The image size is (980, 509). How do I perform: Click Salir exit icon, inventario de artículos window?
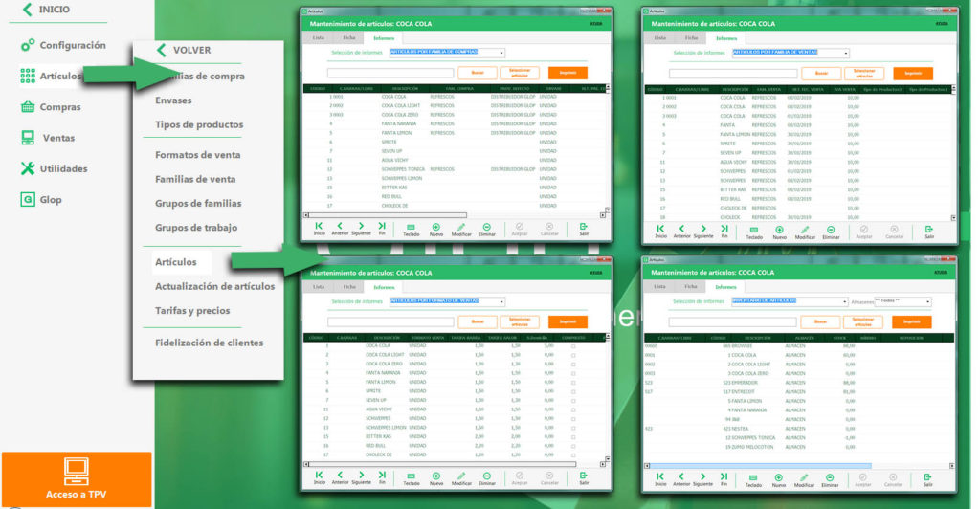(928, 479)
